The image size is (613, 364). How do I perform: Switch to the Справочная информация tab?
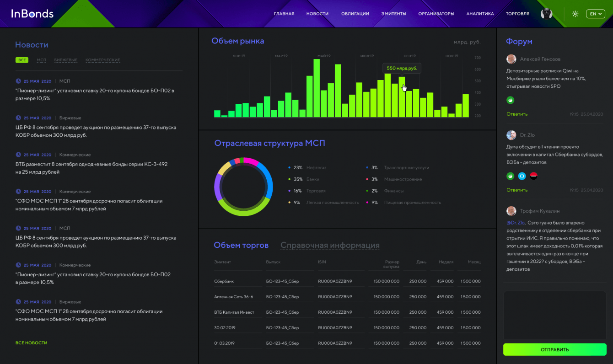coord(330,245)
